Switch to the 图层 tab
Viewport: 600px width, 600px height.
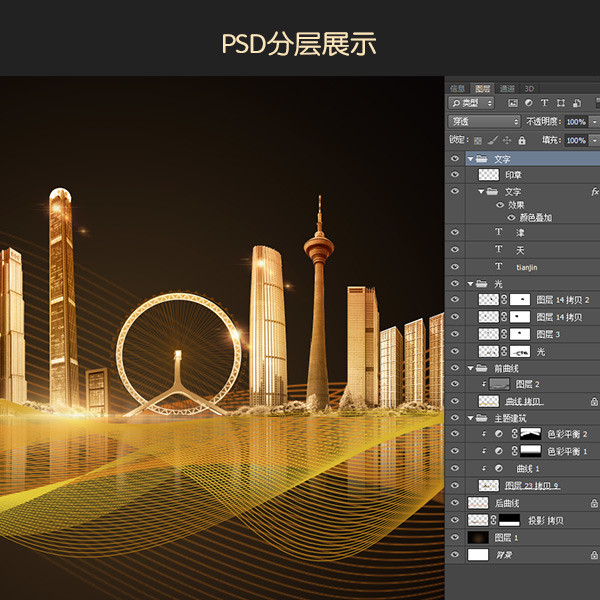[x=483, y=89]
